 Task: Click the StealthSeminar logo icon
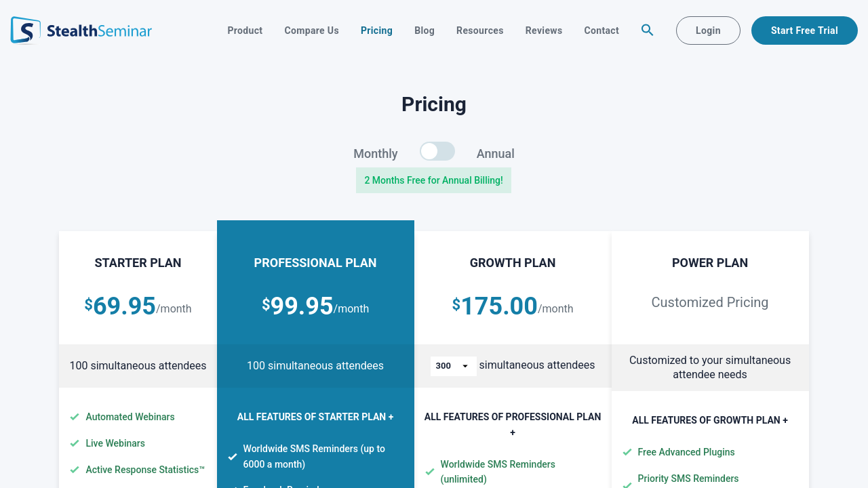pos(26,30)
